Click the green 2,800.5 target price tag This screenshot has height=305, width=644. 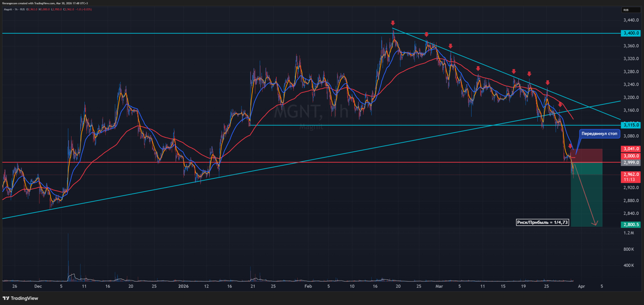pyautogui.click(x=630, y=225)
